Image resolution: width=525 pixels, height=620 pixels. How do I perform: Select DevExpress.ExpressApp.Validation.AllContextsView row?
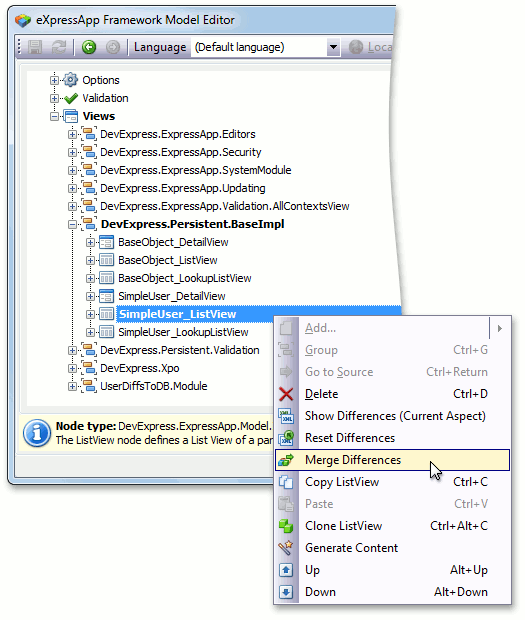tap(225, 206)
